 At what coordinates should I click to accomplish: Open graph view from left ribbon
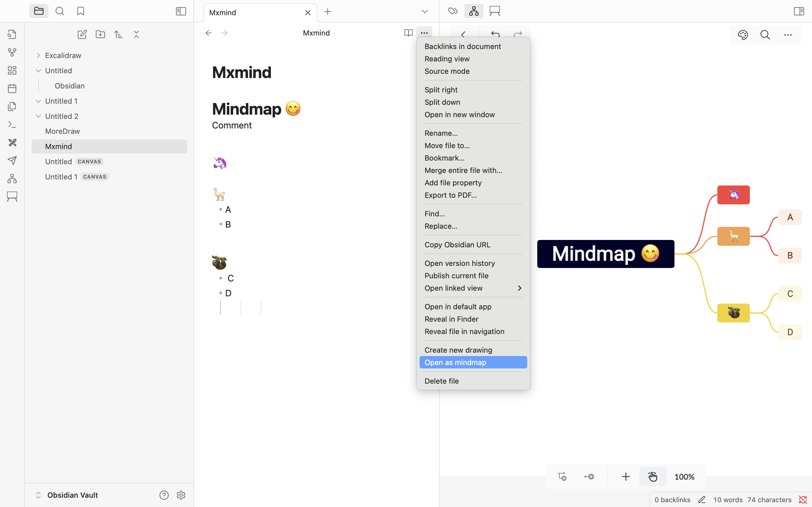[12, 52]
